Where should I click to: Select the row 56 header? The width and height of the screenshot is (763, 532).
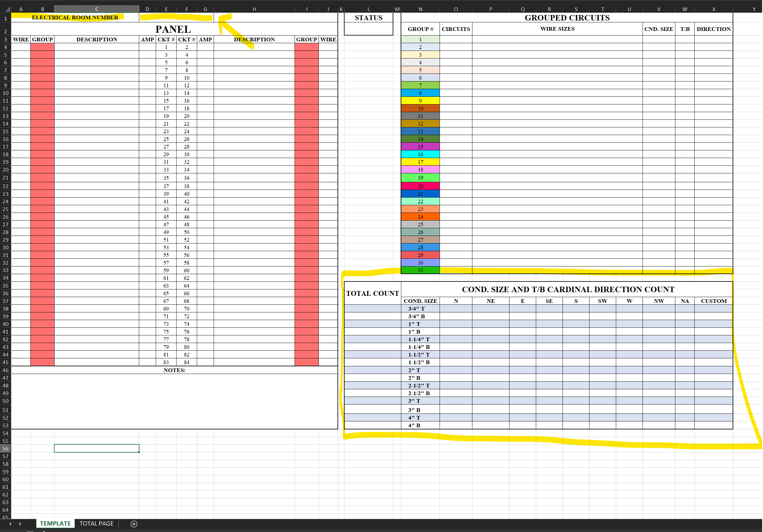tap(6, 449)
